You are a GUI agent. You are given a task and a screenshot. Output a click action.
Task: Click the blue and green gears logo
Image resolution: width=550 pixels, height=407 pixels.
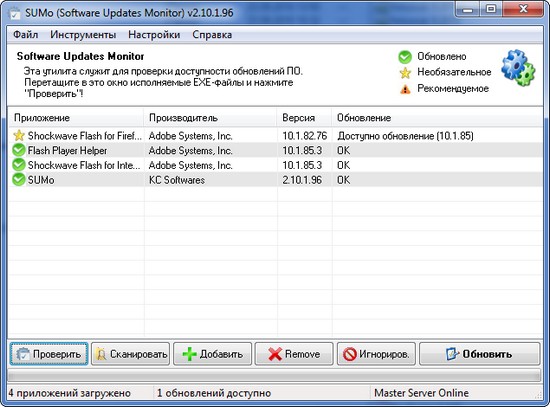point(518,68)
